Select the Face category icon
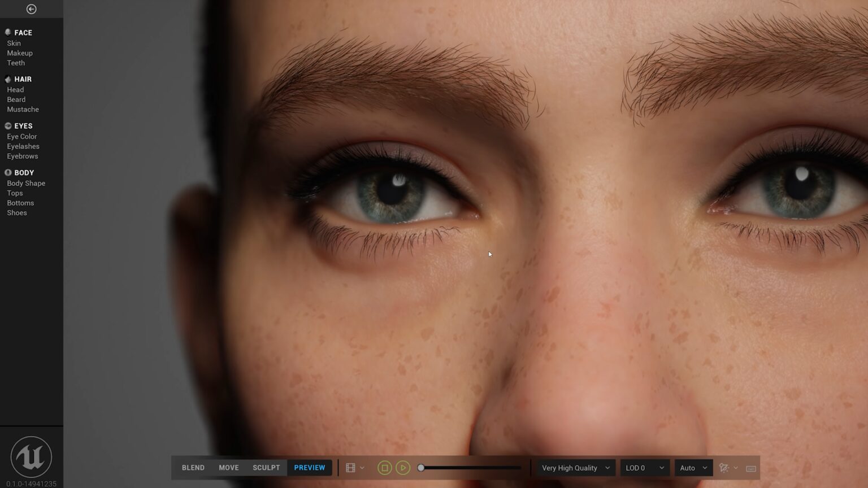This screenshot has height=488, width=868. click(8, 33)
